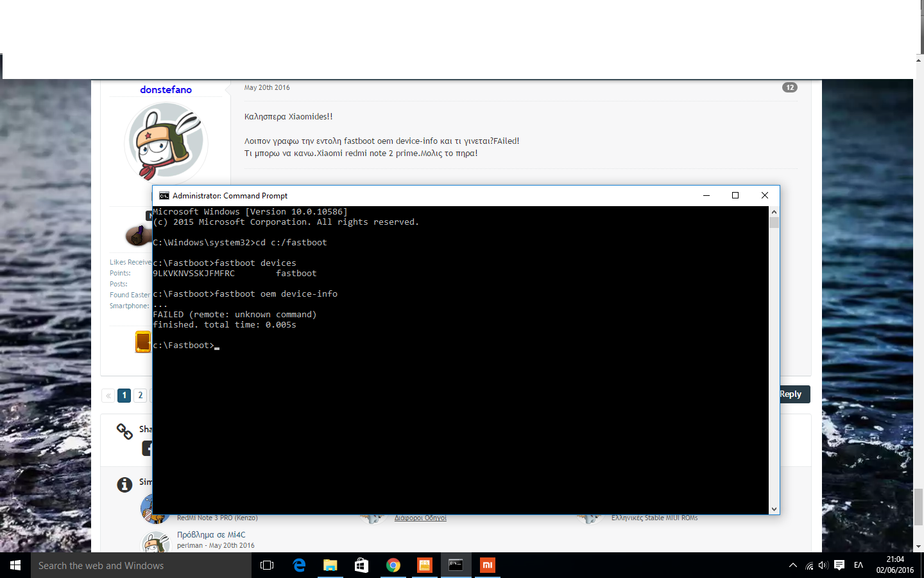Open the perlman user link
The width and height of the screenshot is (924, 578).
click(x=190, y=545)
